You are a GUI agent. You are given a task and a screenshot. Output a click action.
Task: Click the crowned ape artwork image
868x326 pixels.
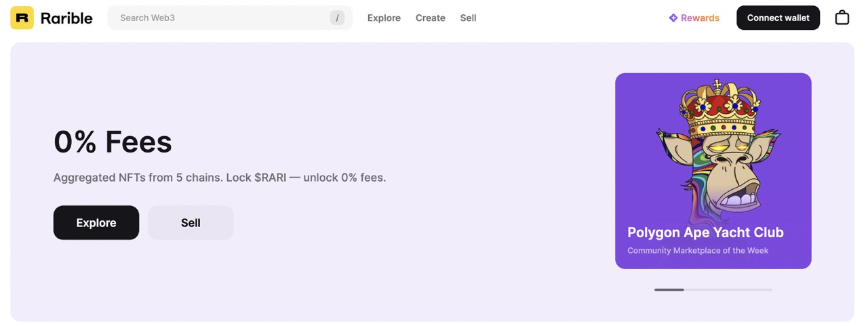[713, 152]
